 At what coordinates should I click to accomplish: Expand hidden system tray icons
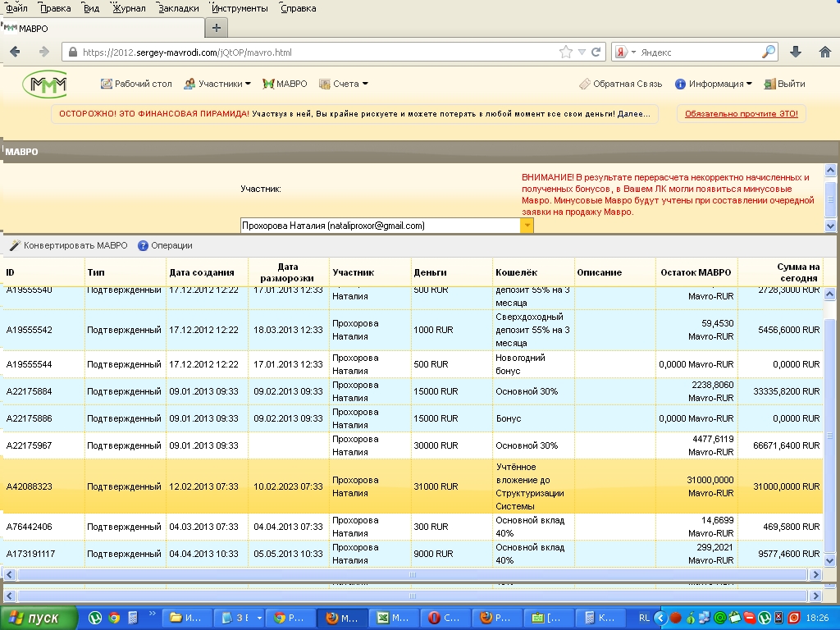(660, 618)
